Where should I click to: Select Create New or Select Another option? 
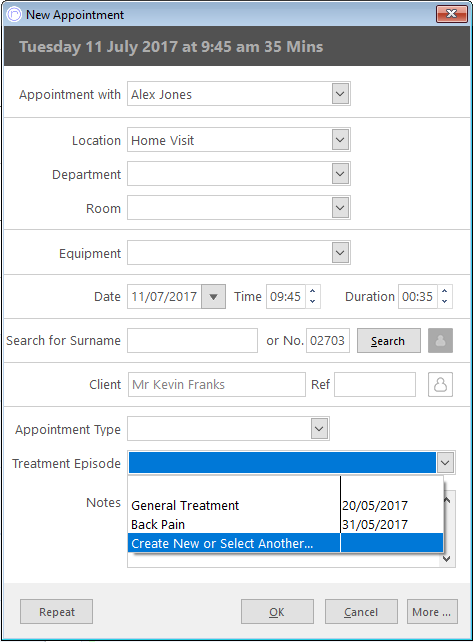pos(285,543)
